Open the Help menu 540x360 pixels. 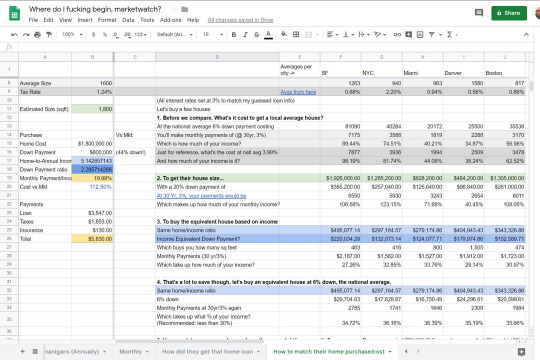(x=193, y=20)
